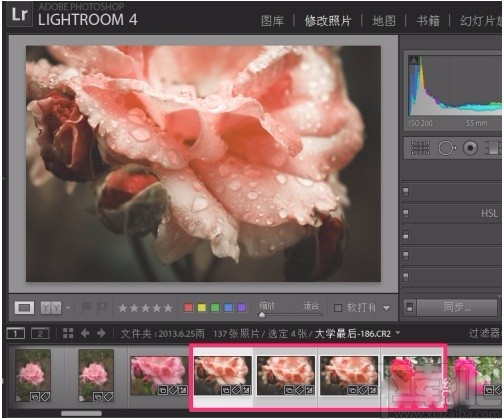Toggle histogram shadow clipping triangle

pos(414,60)
